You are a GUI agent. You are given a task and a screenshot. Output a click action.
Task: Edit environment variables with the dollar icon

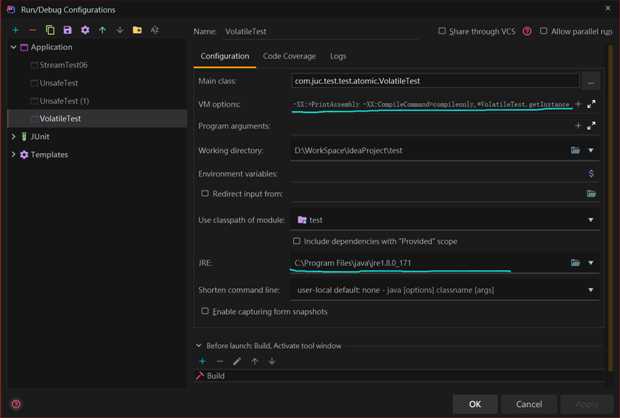tap(591, 174)
